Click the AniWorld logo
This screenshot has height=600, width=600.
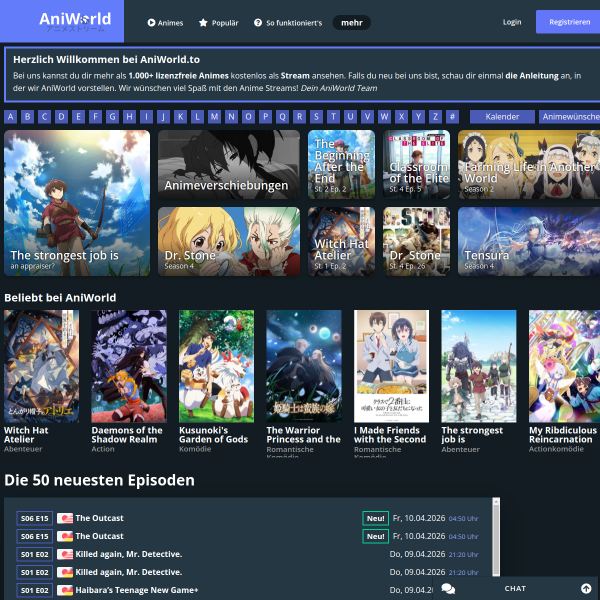(75, 21)
